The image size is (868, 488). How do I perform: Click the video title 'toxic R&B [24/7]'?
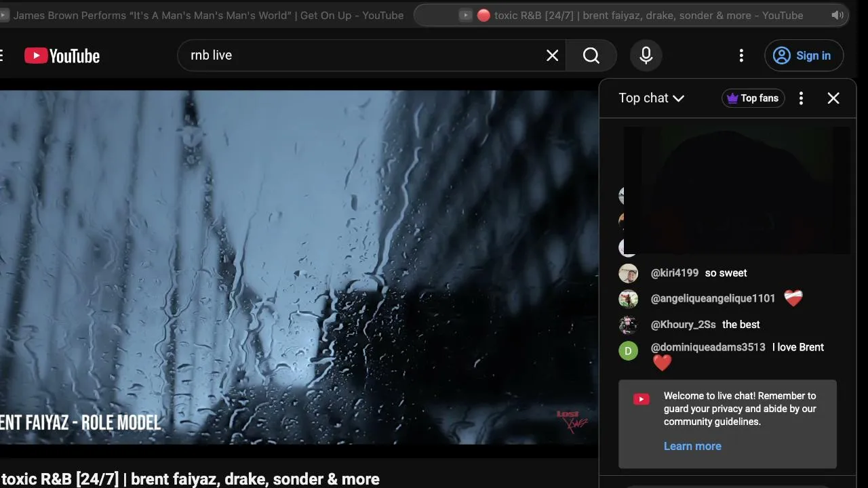tap(191, 479)
